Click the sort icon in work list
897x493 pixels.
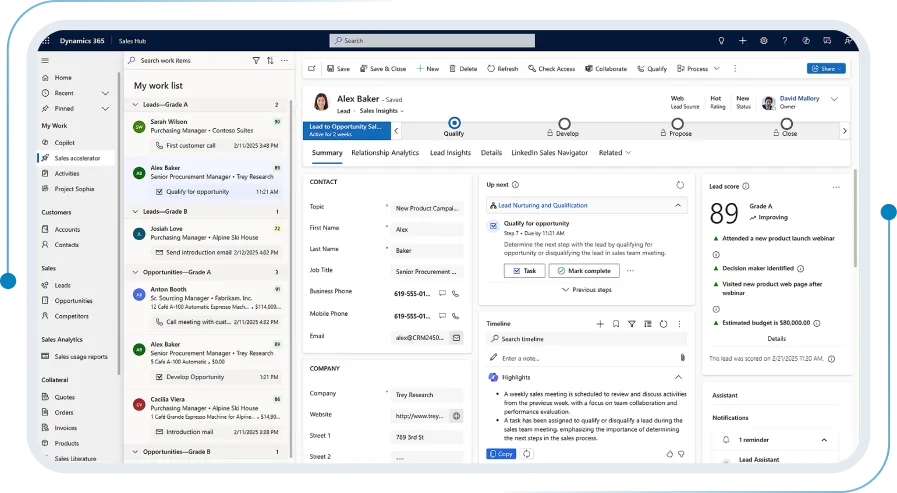click(270, 61)
